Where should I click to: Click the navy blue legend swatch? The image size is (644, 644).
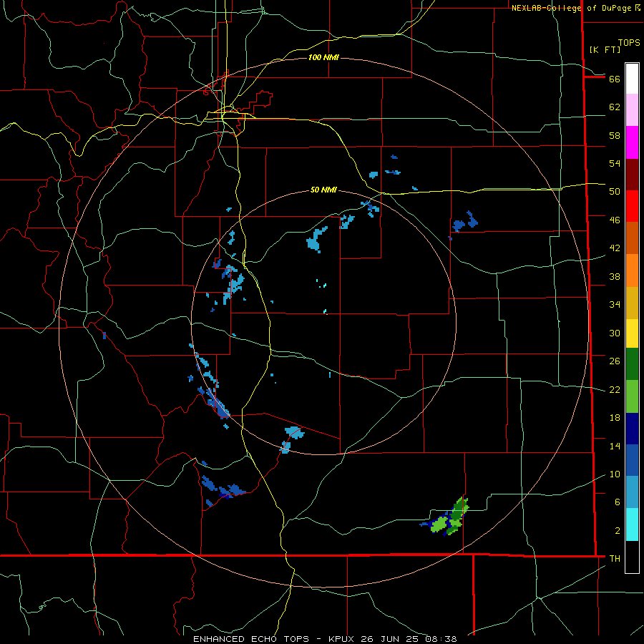pos(632,429)
